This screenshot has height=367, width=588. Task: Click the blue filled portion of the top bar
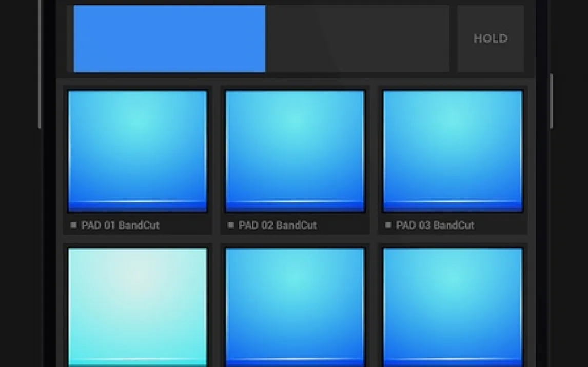click(169, 39)
